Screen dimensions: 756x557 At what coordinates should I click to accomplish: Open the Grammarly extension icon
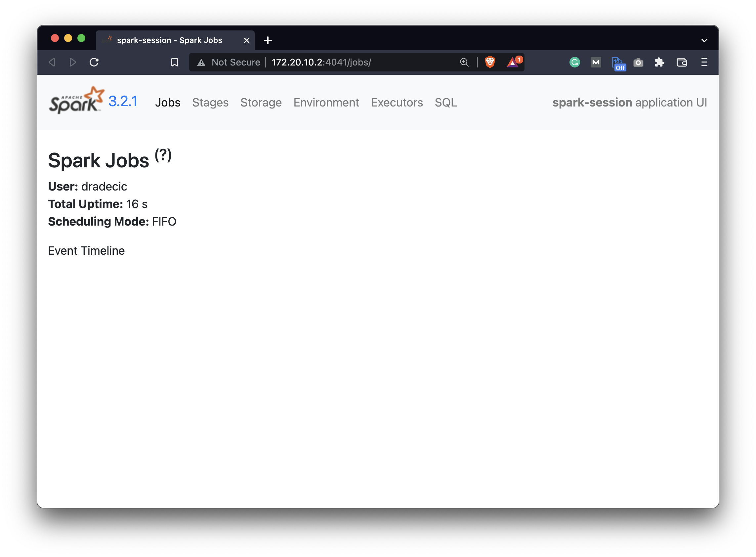pyautogui.click(x=574, y=63)
